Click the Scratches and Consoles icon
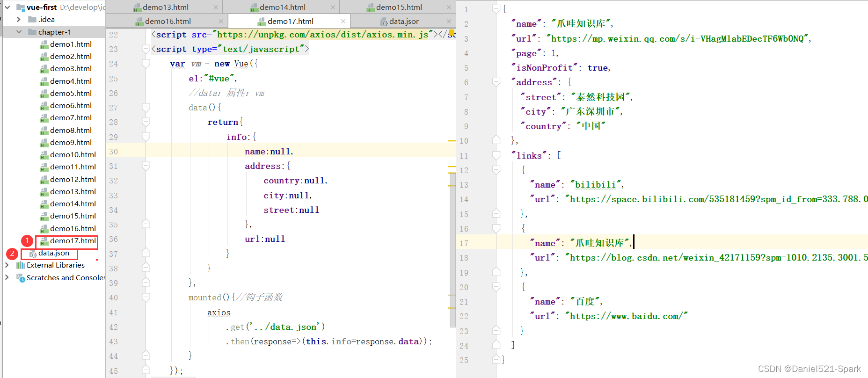868x378 pixels. coord(21,277)
